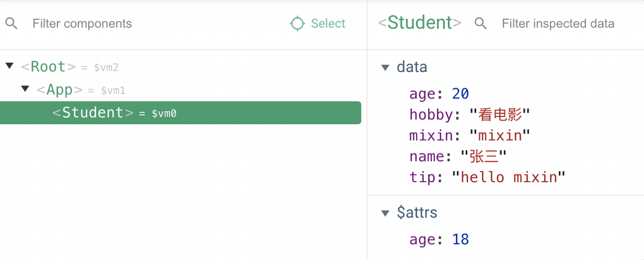Select the Root component row
The height and width of the screenshot is (260, 644).
[48, 67]
